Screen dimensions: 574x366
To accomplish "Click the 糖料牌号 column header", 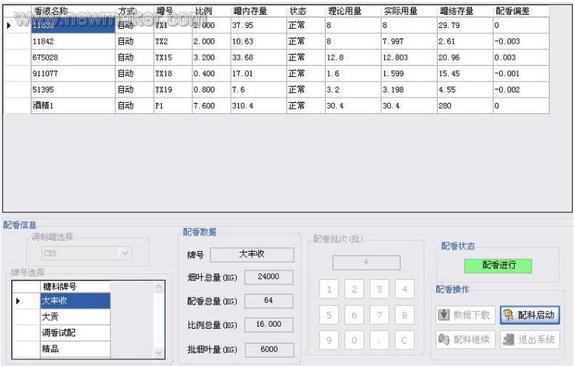I will click(x=75, y=287).
